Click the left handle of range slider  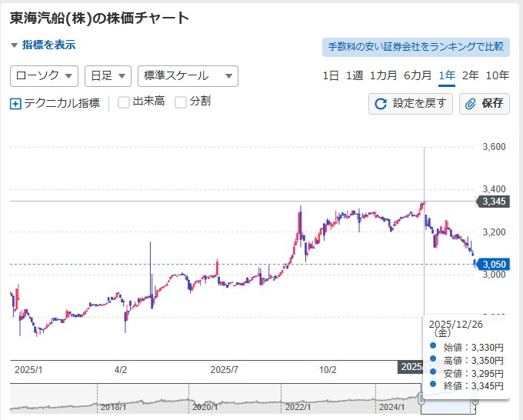(x=421, y=398)
